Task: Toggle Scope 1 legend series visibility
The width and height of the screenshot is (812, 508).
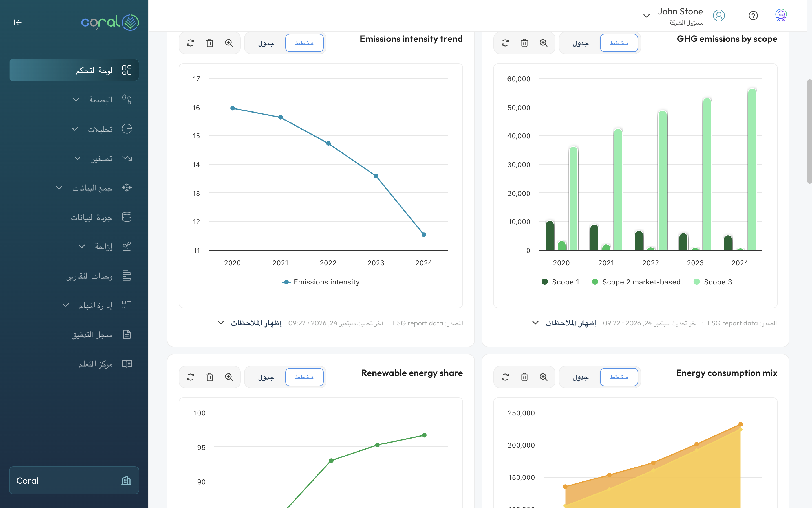Action: pyautogui.click(x=560, y=282)
